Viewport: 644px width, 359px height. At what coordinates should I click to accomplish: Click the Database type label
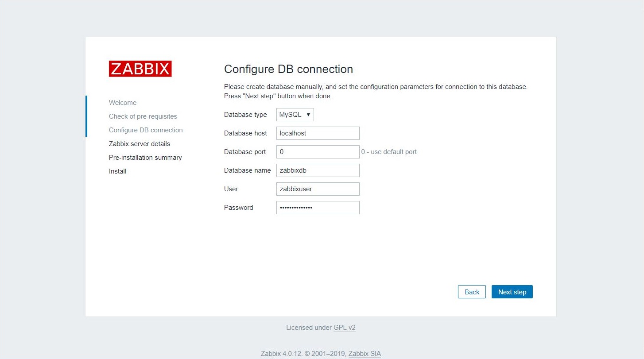(x=245, y=115)
